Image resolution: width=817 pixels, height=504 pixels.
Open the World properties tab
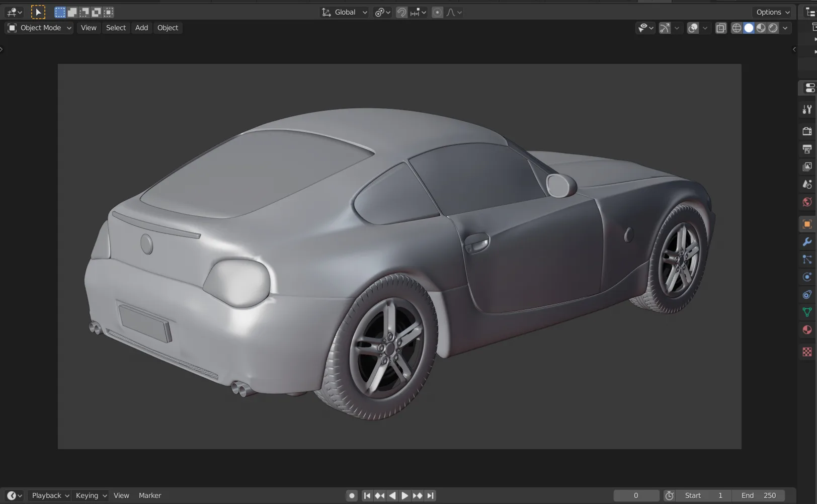click(x=807, y=202)
